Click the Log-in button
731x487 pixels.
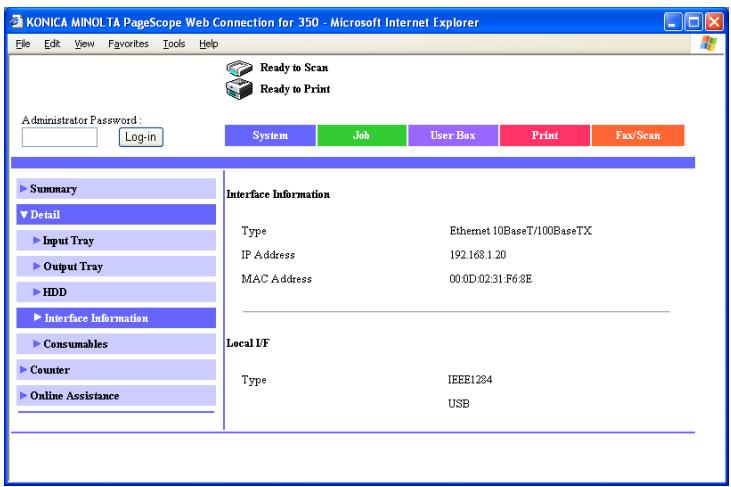pos(141,137)
